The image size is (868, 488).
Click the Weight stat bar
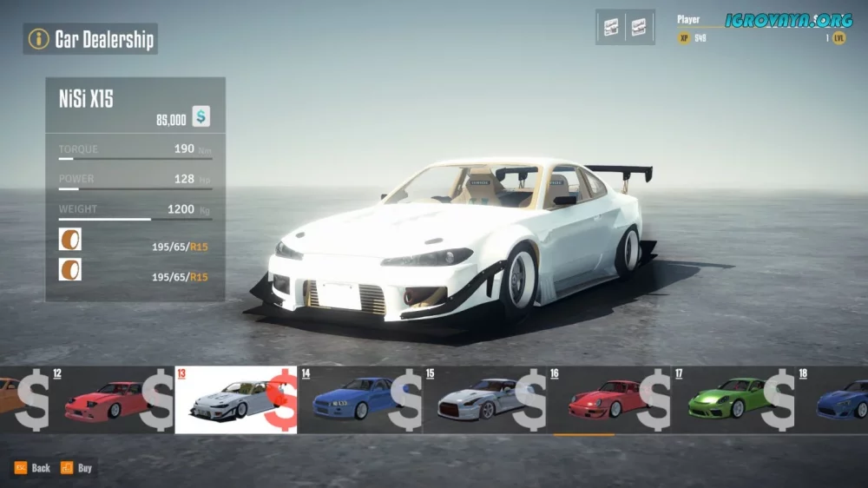pyautogui.click(x=135, y=219)
